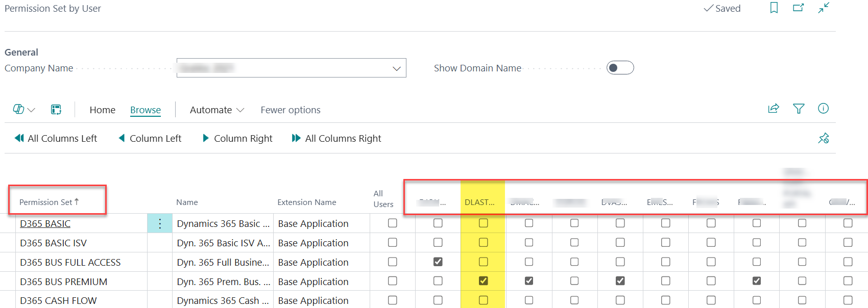868x308 pixels.
Task: Click Dyn. 365 Basic ISV A... name cell
Action: point(223,243)
